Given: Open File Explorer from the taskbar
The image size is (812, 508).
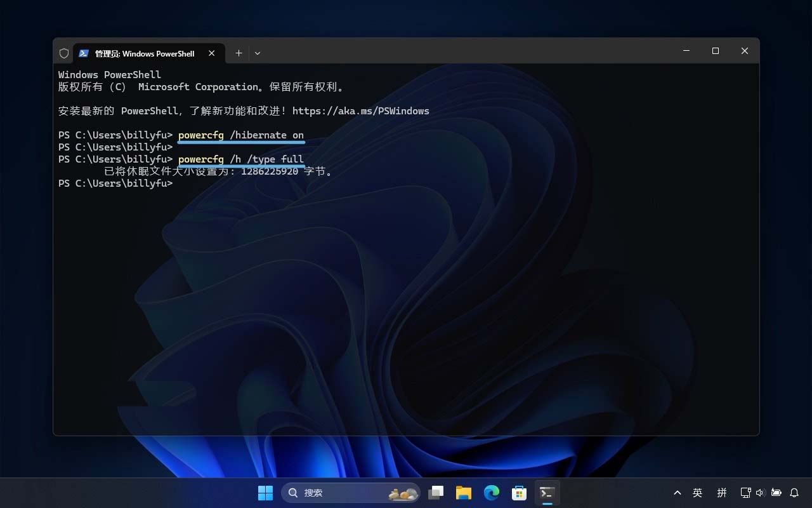Looking at the screenshot, I should pos(463,492).
